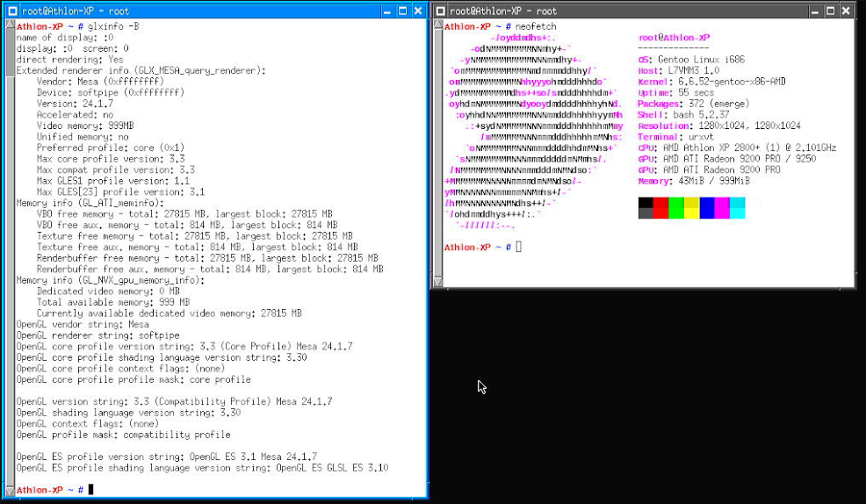Click the red color block in neofetch output
Viewport: 866px width, 504px height.
pyautogui.click(x=661, y=208)
